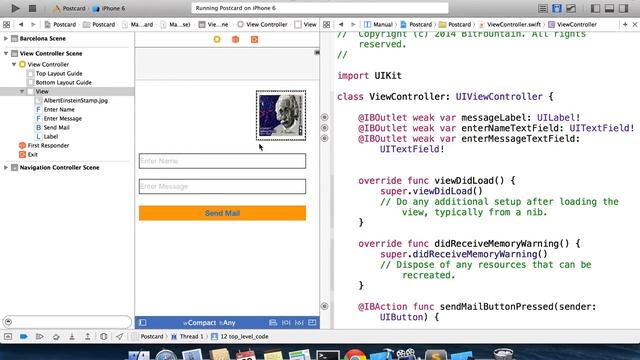Switch to the Version editor
640x360 pixels.
pos(571,8)
